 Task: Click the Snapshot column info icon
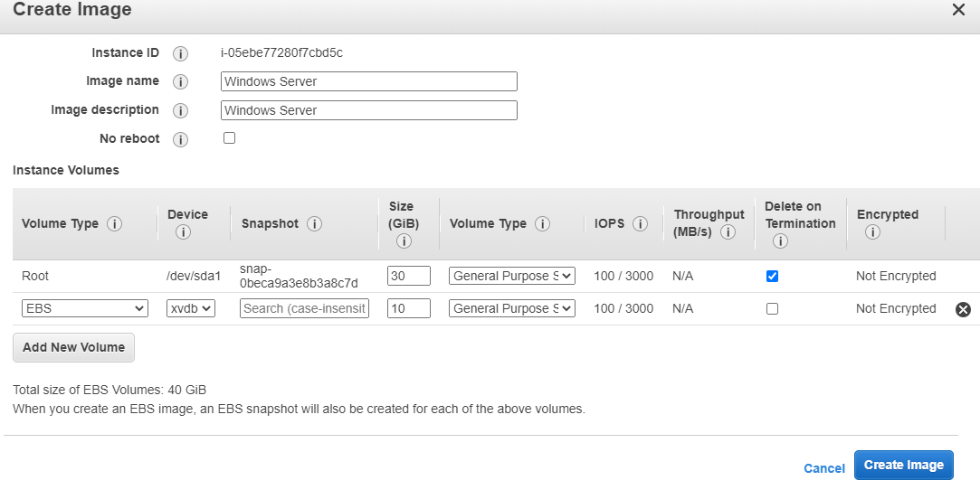[x=314, y=223]
